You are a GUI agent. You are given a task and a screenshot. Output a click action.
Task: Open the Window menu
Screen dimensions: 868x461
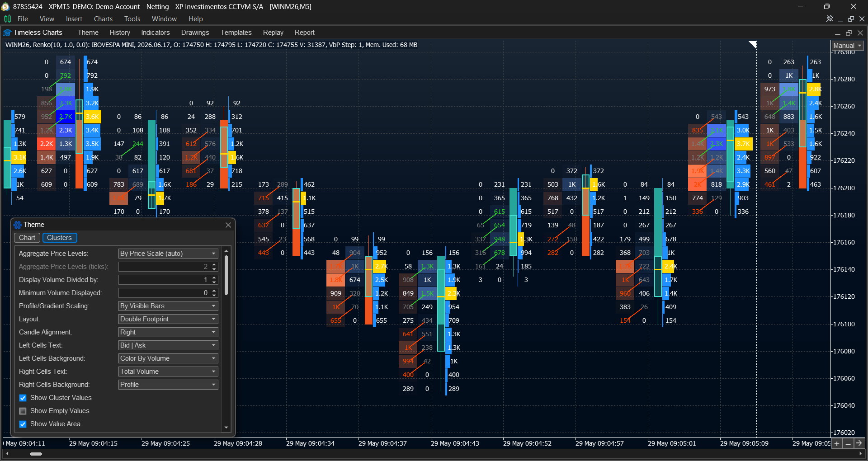coord(164,19)
